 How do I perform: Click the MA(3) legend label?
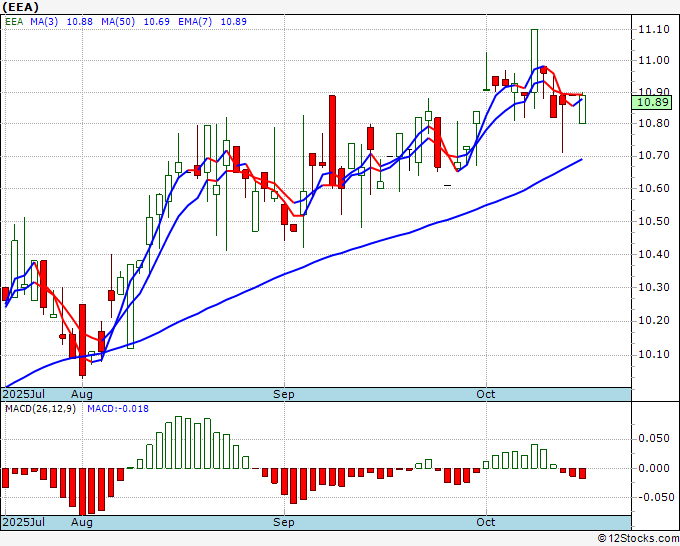[44, 22]
